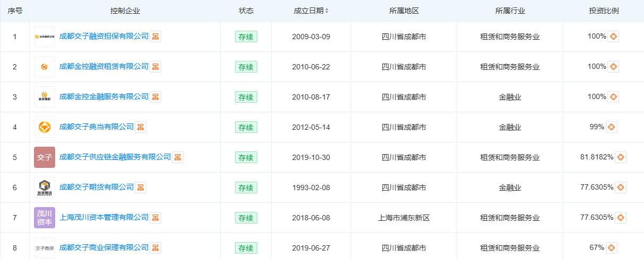The width and height of the screenshot is (644, 259).
Task: Click 99% investment ratio value
Action: 597,127
